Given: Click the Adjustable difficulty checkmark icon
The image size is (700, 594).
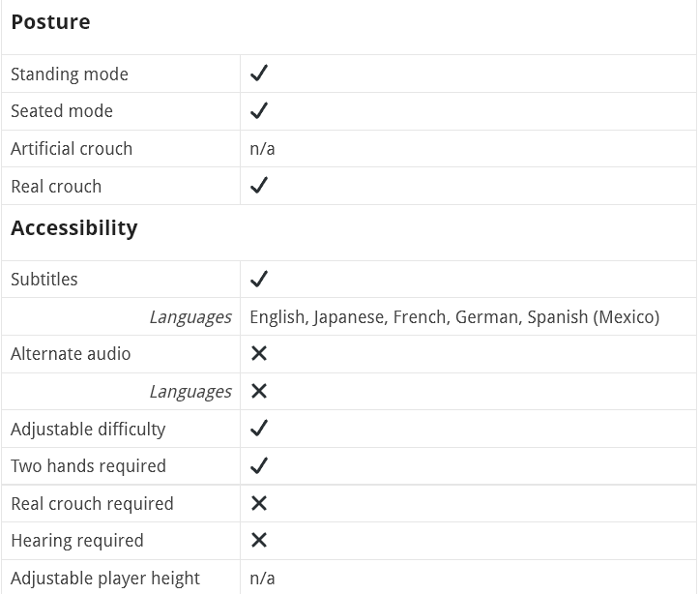Looking at the screenshot, I should [258, 429].
